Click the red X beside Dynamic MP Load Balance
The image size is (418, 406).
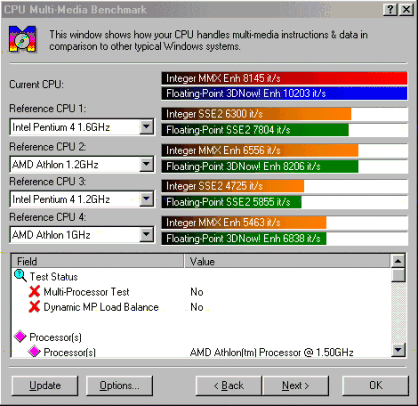(x=34, y=307)
